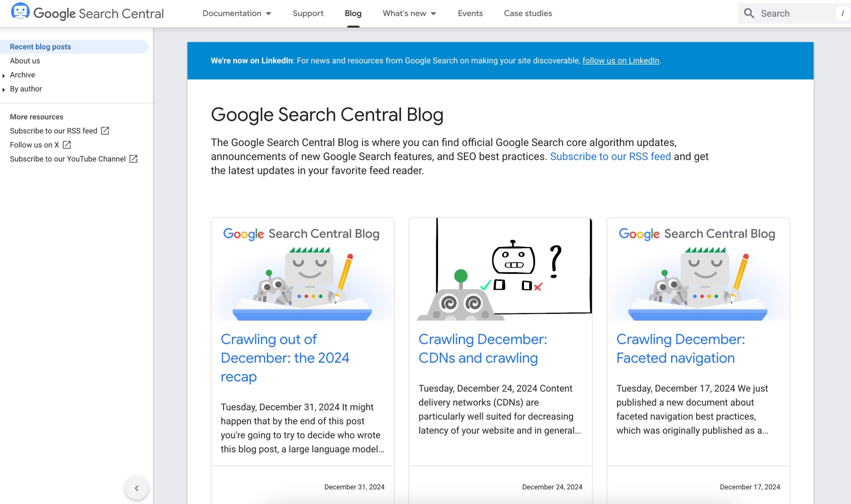851x504 pixels.
Task: Select the Blog tab in navigation
Action: click(x=353, y=13)
